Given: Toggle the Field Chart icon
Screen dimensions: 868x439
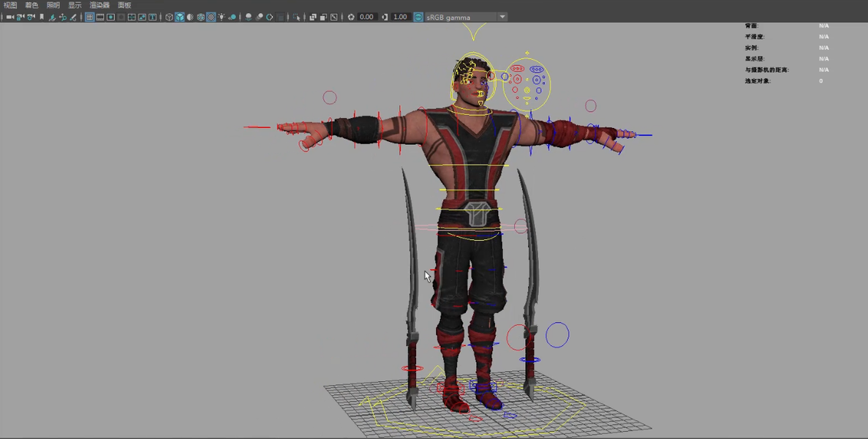Looking at the screenshot, I should coord(132,17).
